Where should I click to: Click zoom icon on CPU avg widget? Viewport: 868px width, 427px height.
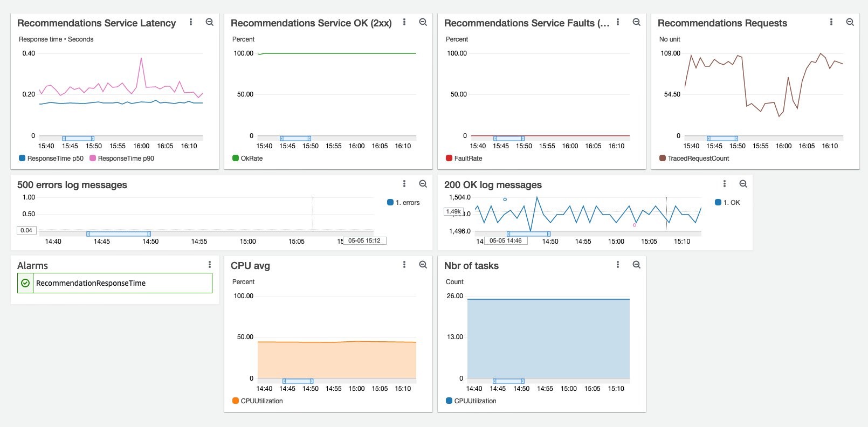[423, 265]
